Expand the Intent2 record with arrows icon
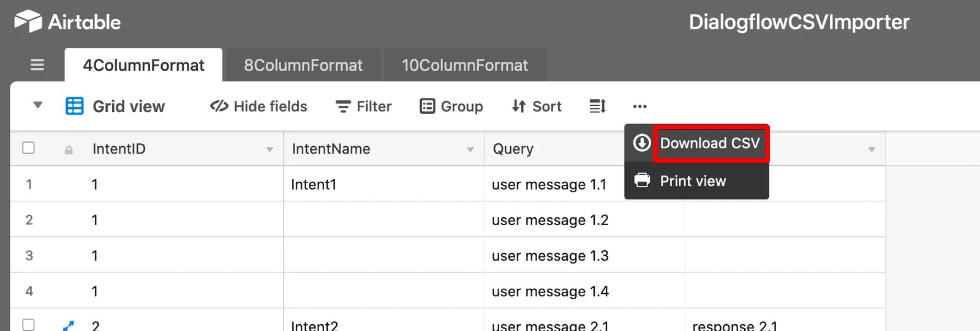 coord(69,326)
